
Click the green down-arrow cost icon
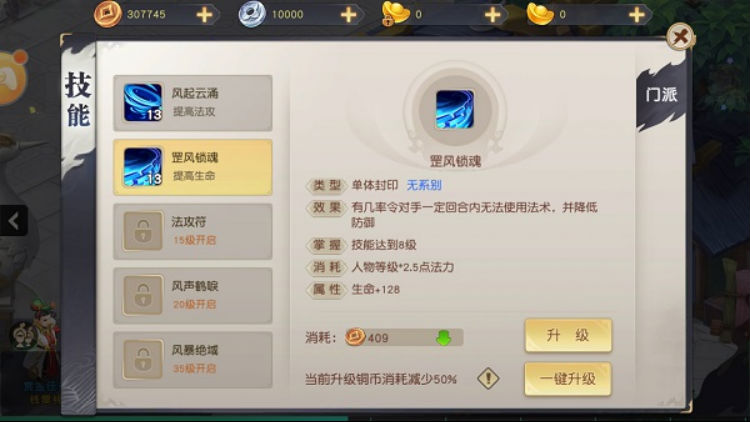(x=443, y=337)
